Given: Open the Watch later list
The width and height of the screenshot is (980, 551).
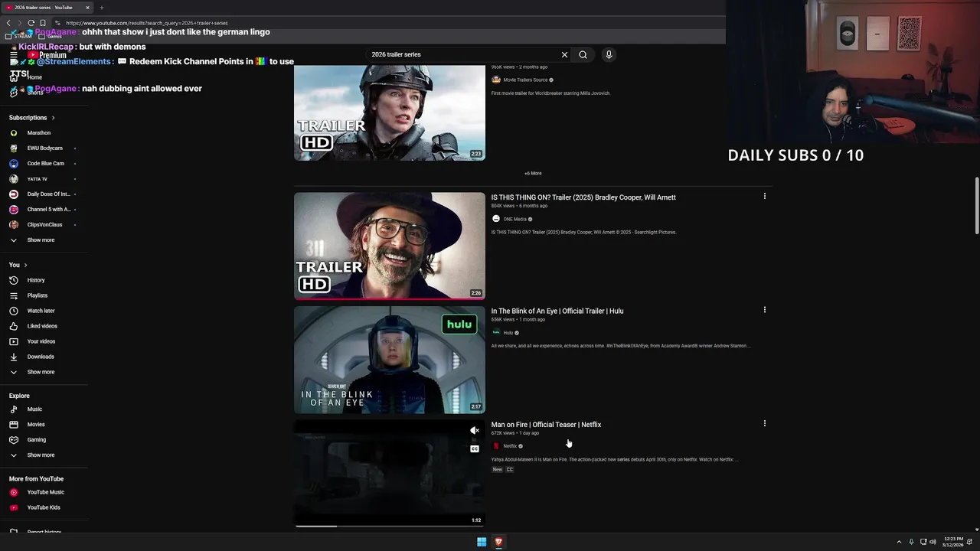Looking at the screenshot, I should click(x=41, y=311).
